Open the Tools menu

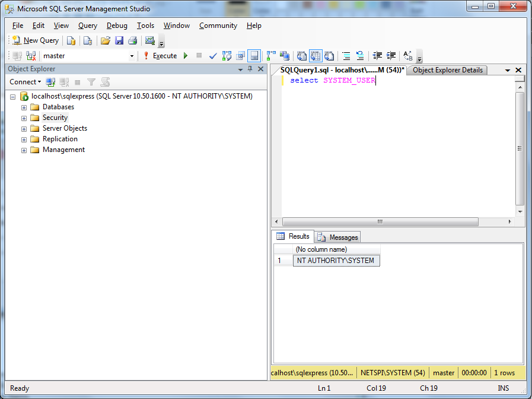pos(145,26)
